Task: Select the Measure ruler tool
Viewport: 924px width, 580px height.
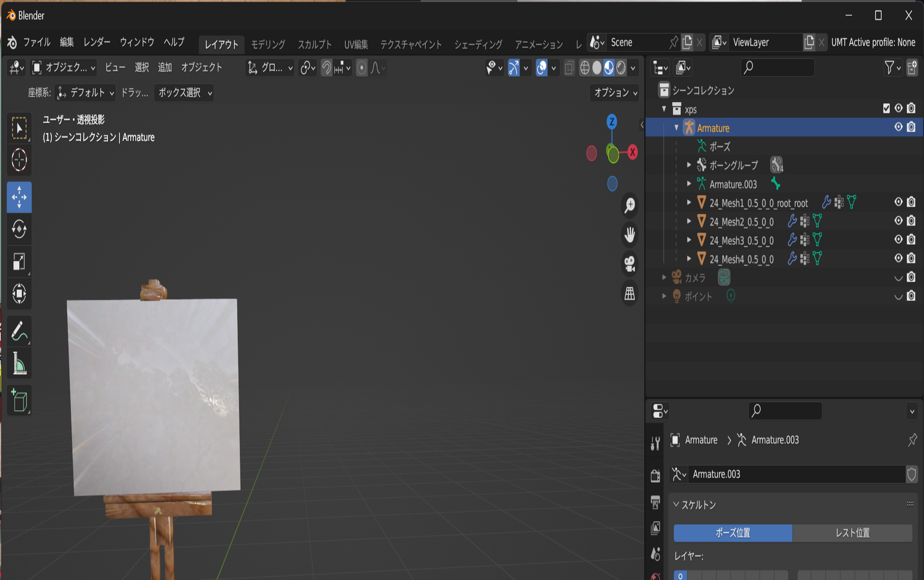Action: pos(19,364)
